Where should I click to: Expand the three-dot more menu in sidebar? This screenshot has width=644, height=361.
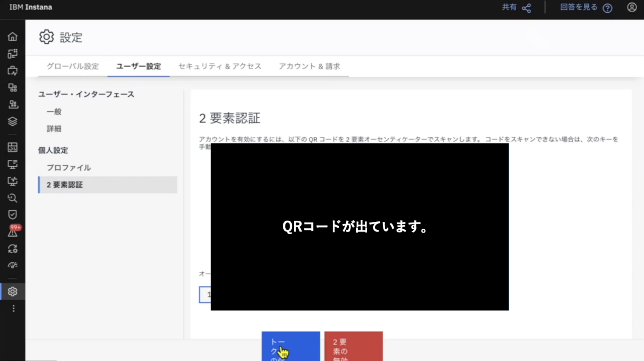[x=13, y=309]
